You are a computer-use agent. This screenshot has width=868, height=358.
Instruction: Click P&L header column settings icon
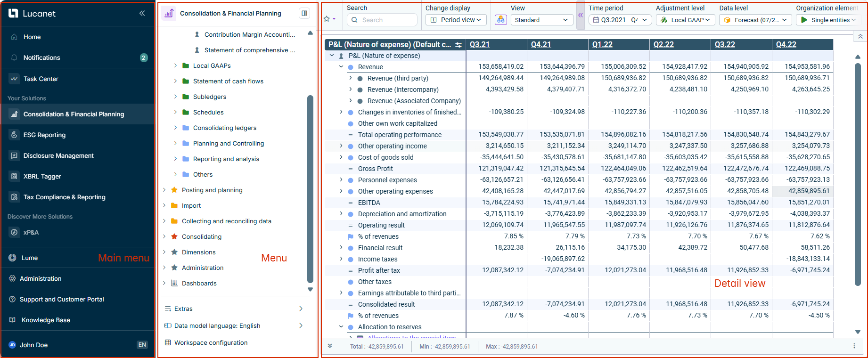(459, 45)
